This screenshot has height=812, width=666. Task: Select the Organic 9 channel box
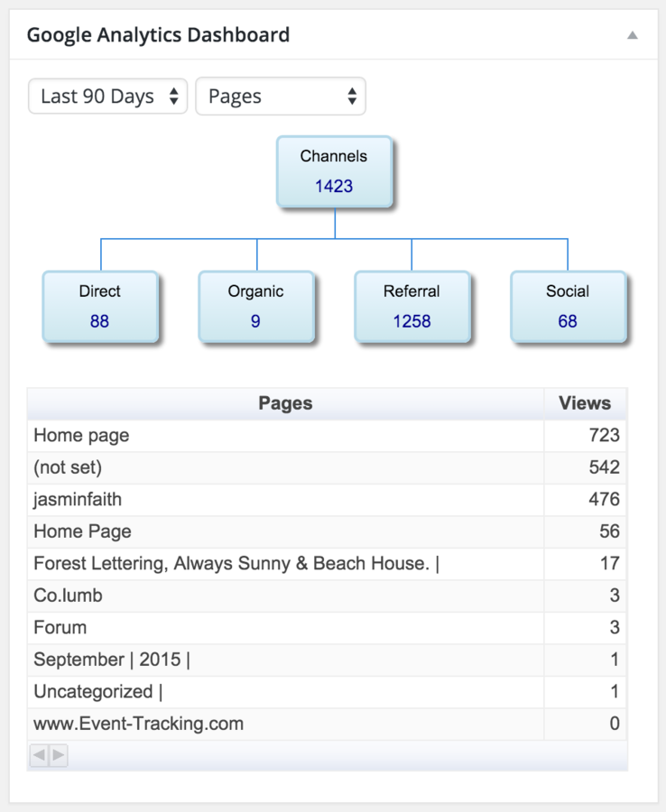255,307
